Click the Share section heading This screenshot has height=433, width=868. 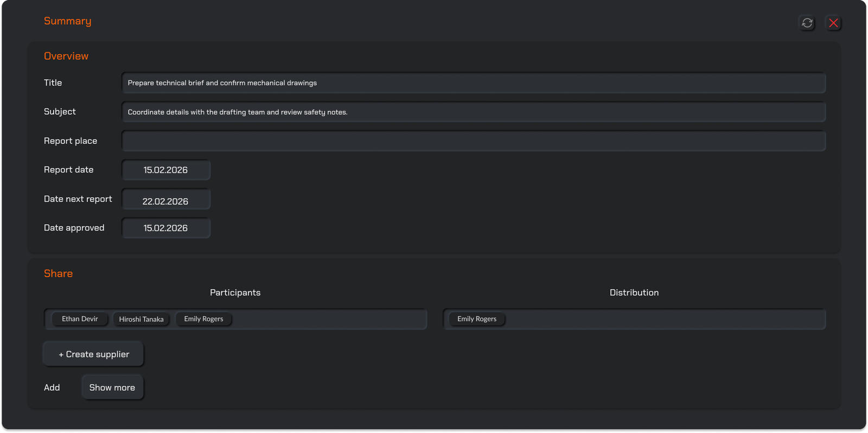click(58, 274)
